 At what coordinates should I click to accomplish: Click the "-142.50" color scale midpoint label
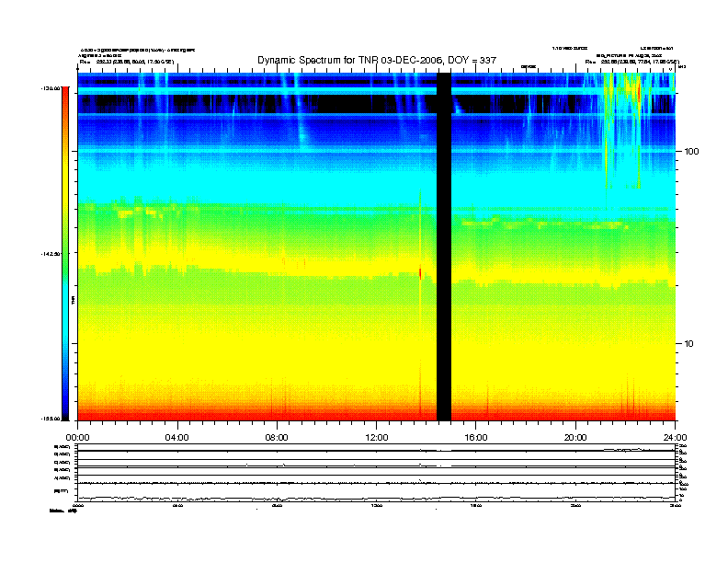(x=51, y=254)
